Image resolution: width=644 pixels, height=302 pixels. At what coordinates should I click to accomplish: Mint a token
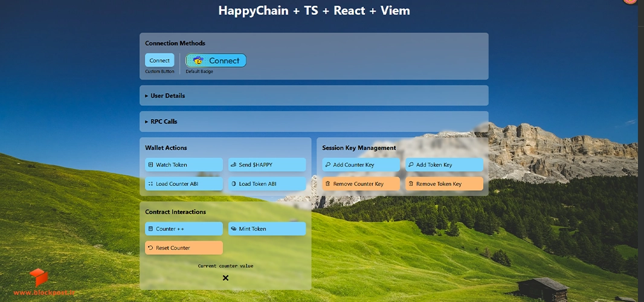pyautogui.click(x=267, y=229)
